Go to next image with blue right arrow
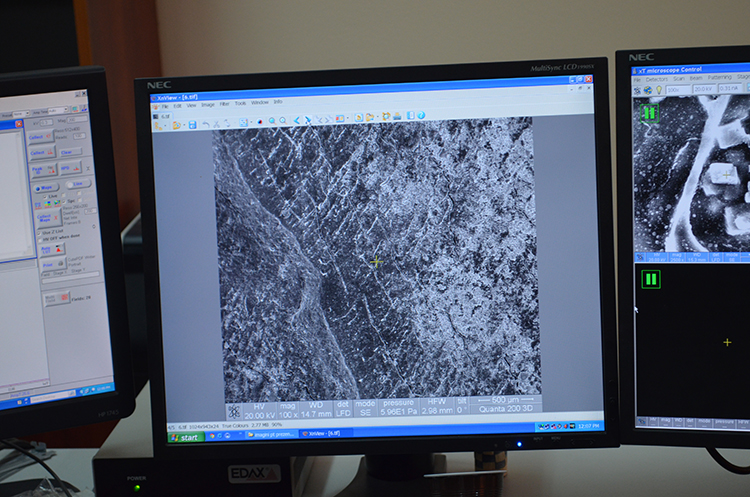 pos(308,120)
